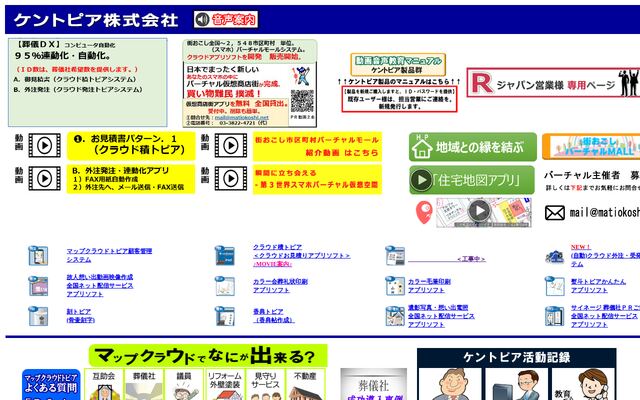Open the 住宅地図アプリ green button

point(472,180)
